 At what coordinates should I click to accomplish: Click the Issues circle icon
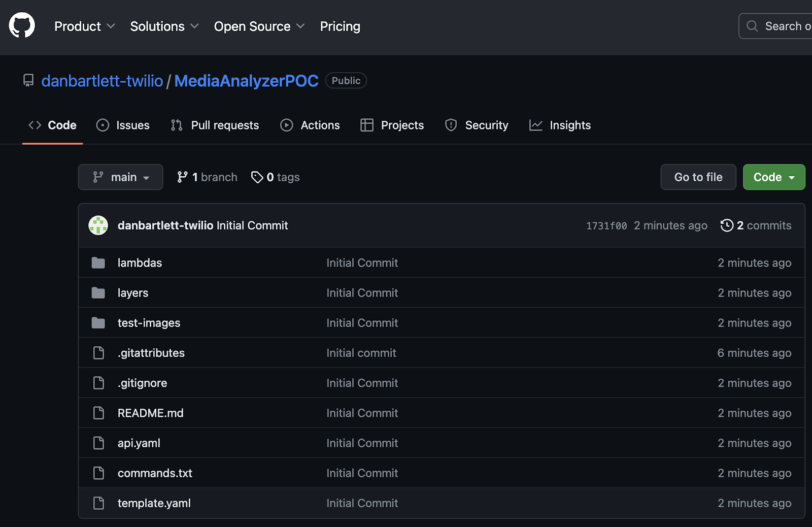[x=103, y=125]
